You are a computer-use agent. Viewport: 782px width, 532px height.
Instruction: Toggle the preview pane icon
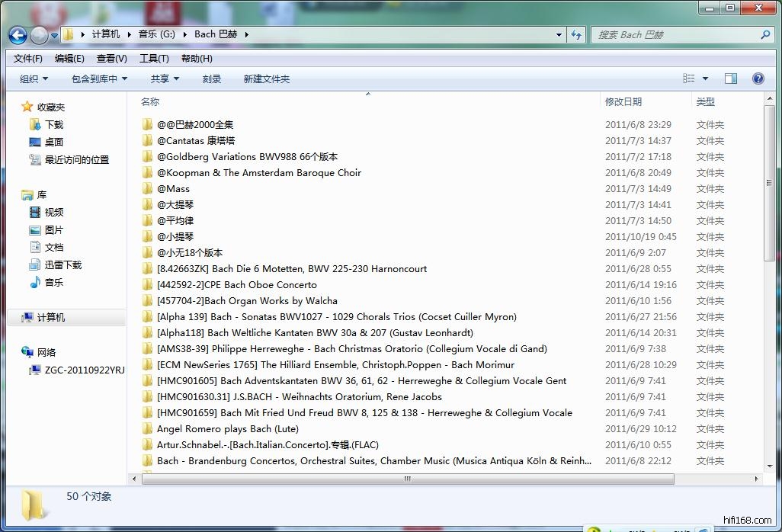[730, 79]
